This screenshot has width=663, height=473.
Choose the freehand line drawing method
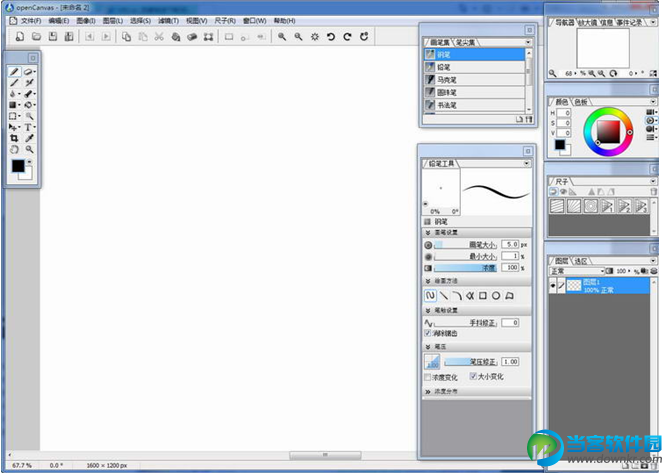click(x=430, y=295)
